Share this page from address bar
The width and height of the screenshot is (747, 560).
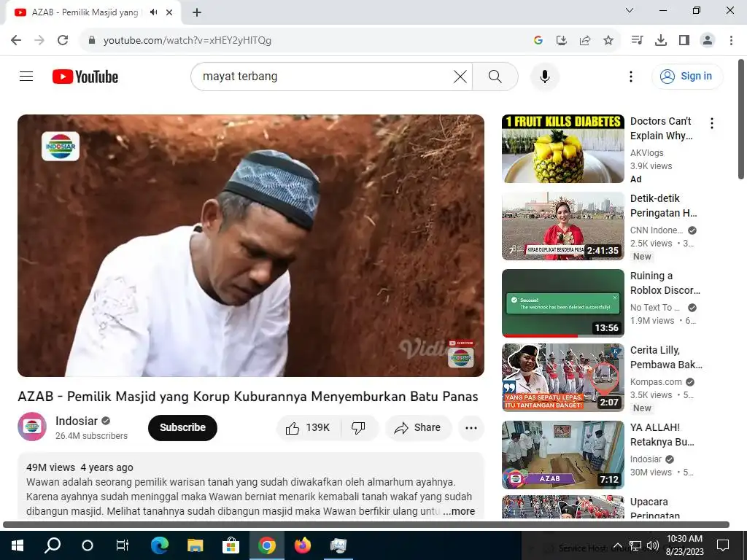pos(585,40)
